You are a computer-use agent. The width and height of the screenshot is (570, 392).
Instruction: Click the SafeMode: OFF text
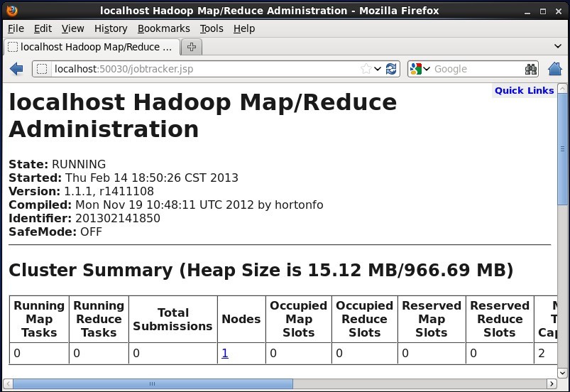(x=55, y=232)
